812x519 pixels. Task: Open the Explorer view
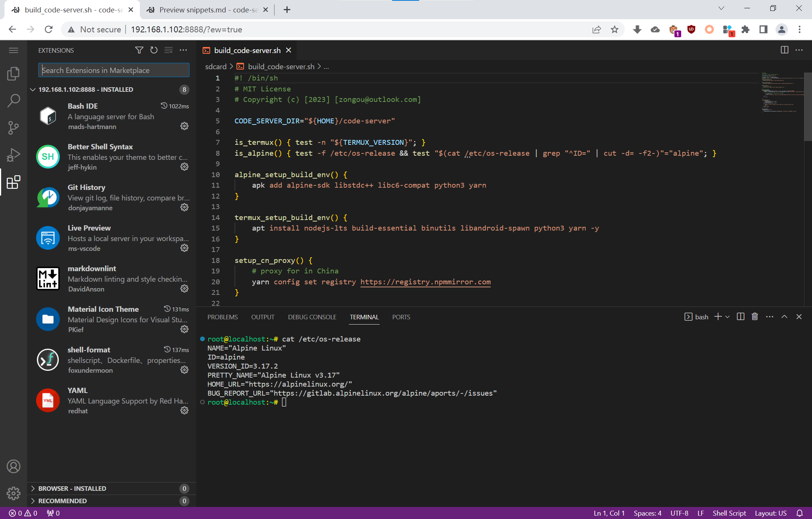coord(14,74)
